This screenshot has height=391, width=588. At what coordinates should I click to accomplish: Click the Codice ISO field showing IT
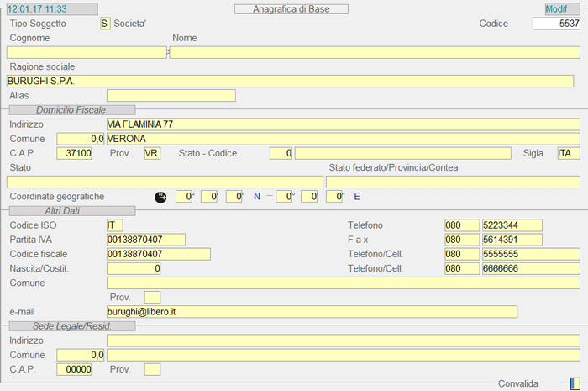pyautogui.click(x=114, y=225)
